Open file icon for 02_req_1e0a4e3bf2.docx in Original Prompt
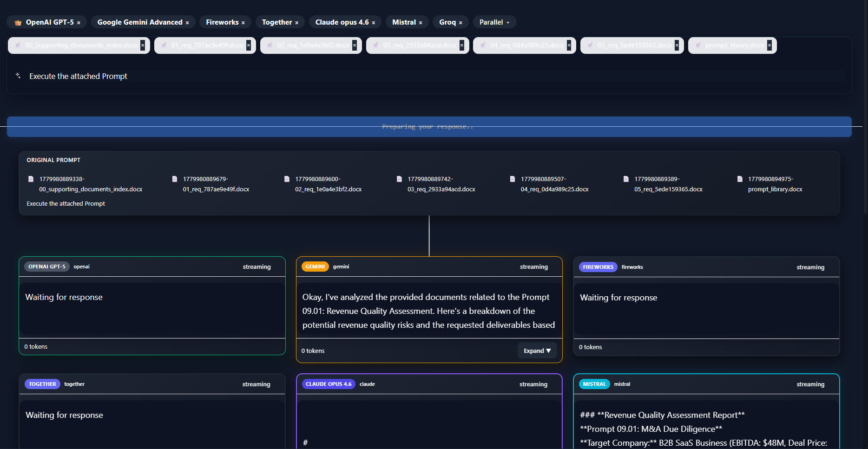868x449 pixels. click(287, 179)
